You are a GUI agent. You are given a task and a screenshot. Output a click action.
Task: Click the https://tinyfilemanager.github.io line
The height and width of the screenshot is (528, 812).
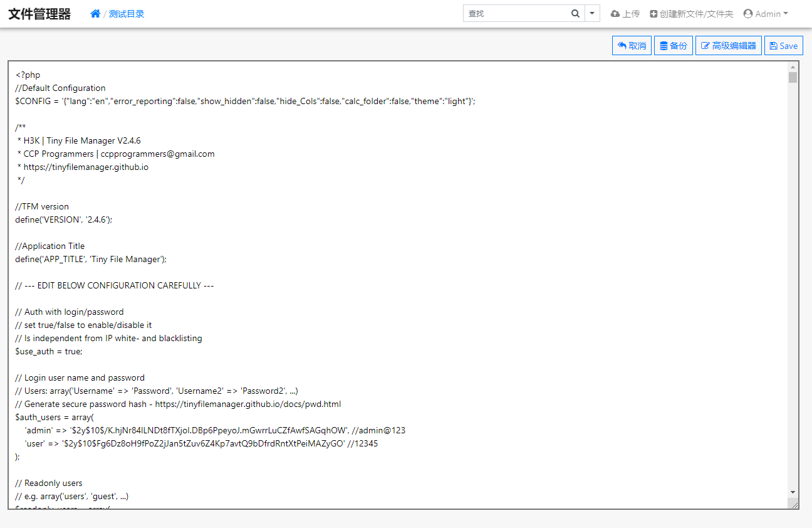(x=83, y=167)
